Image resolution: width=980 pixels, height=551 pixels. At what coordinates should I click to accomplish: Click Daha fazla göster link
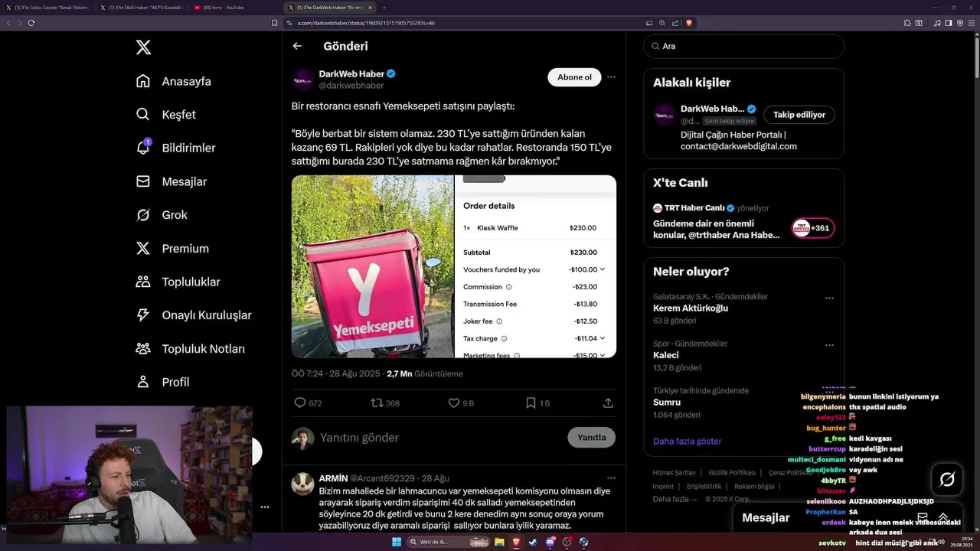point(687,441)
